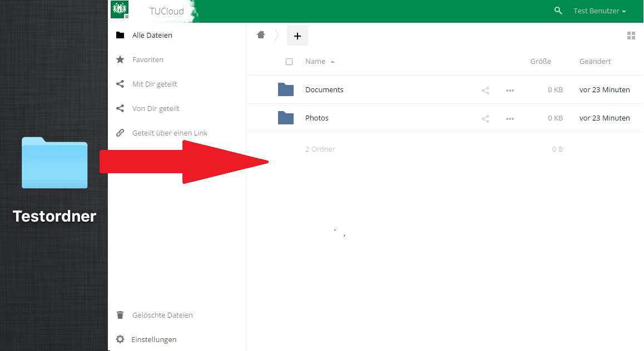The image size is (644, 351).
Task: Open Mit Dir geteilt section
Action: [154, 84]
